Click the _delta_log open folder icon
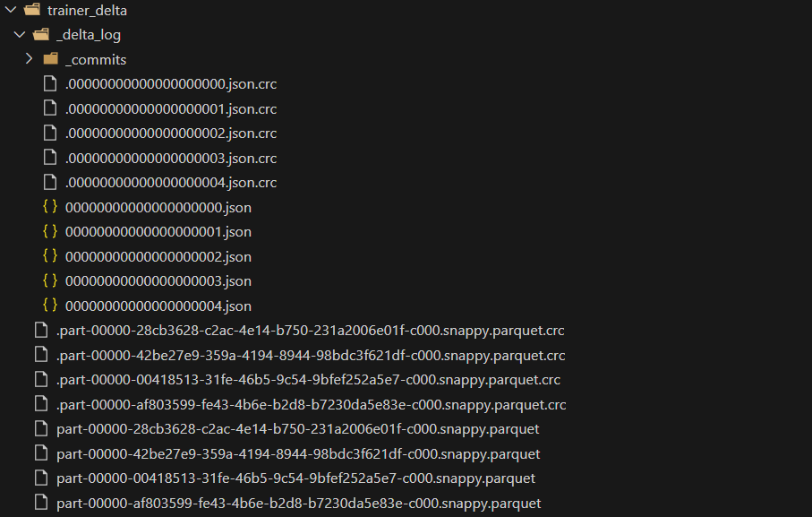812x517 pixels. (41, 34)
